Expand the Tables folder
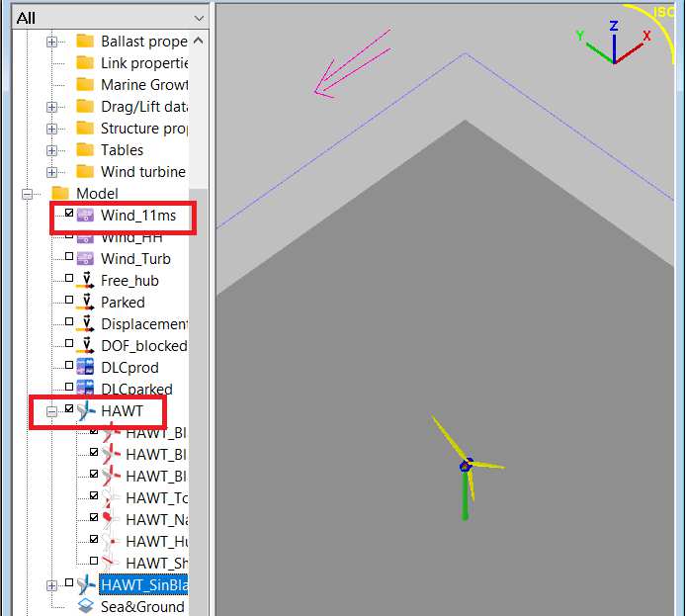Screen dimensions: 686x616 click(x=51, y=150)
